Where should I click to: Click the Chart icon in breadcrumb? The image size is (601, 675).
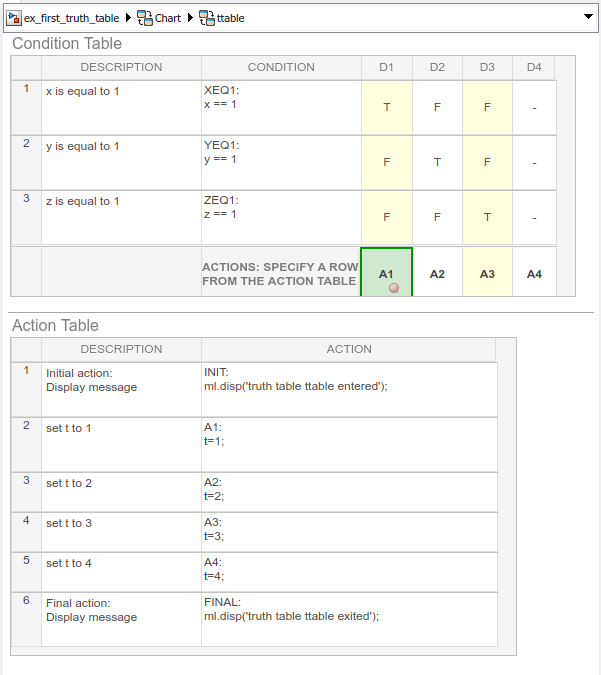pos(145,18)
